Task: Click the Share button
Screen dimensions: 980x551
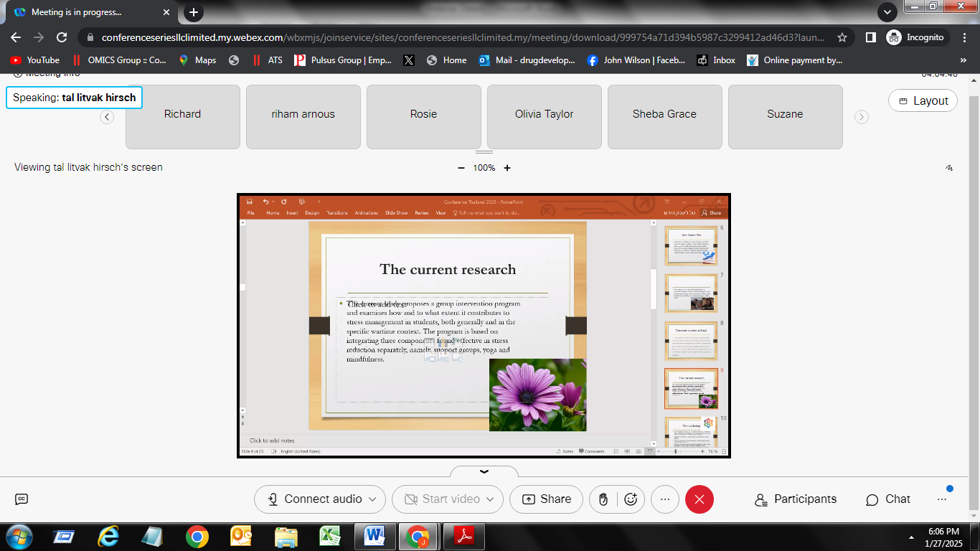Action: 547,499
